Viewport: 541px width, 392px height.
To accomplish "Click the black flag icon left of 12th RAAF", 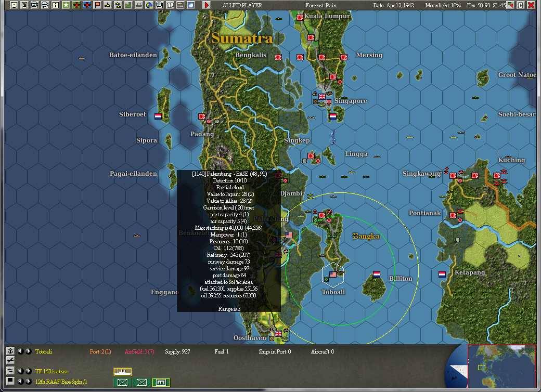I will click(x=10, y=381).
